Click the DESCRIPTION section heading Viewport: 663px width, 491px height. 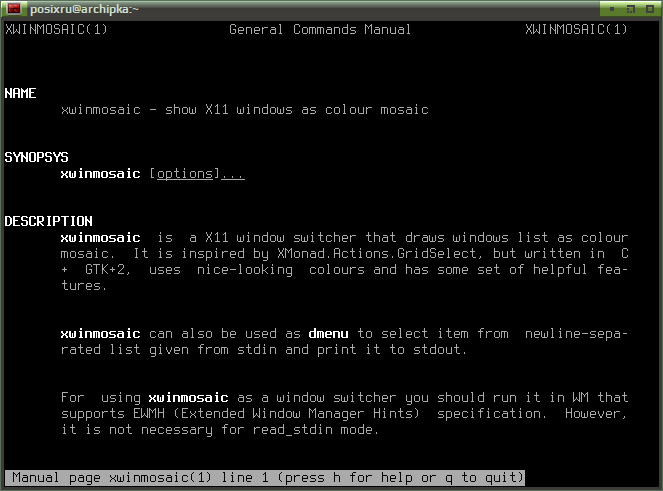click(x=48, y=221)
